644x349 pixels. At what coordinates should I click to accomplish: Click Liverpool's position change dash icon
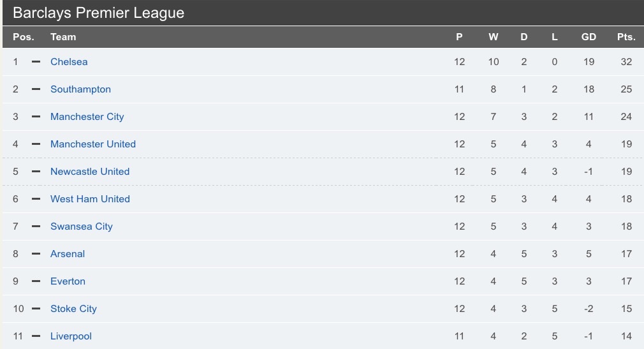(x=36, y=336)
